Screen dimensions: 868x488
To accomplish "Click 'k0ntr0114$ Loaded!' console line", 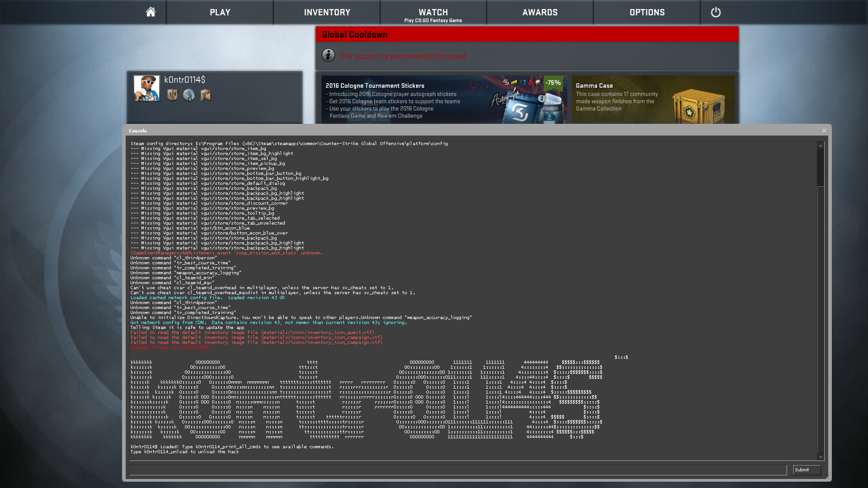I will [x=232, y=447].
